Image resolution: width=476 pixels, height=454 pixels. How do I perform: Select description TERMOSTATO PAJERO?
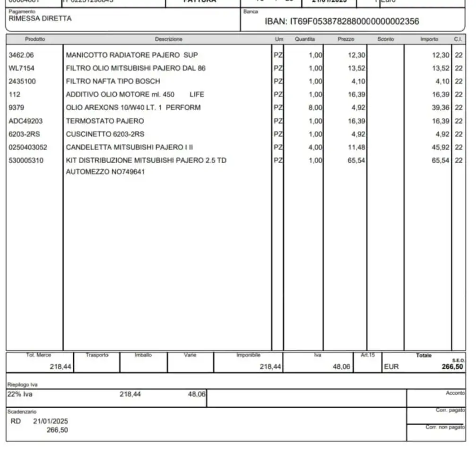pyautogui.click(x=105, y=121)
